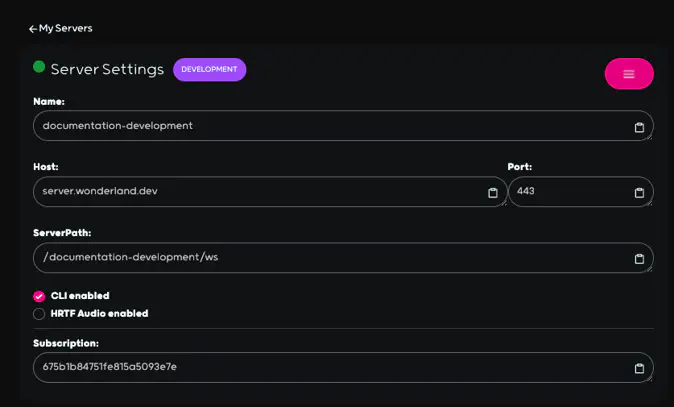Disable the CLI enabled checkbox
674x407 pixels.
[x=39, y=296]
